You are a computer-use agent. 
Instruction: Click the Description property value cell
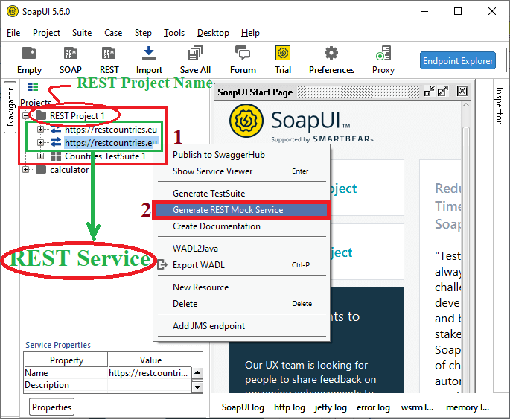[x=149, y=385]
